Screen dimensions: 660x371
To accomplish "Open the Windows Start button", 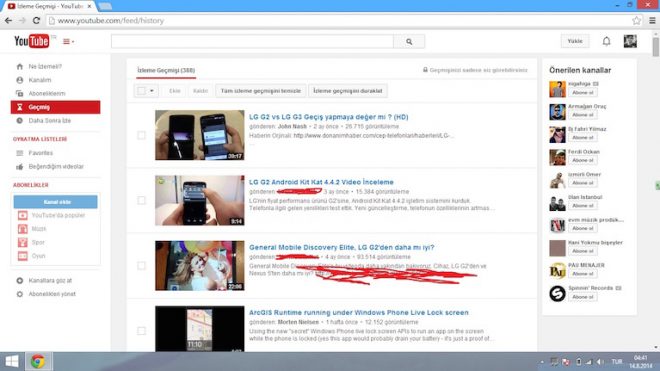I will click(12, 361).
